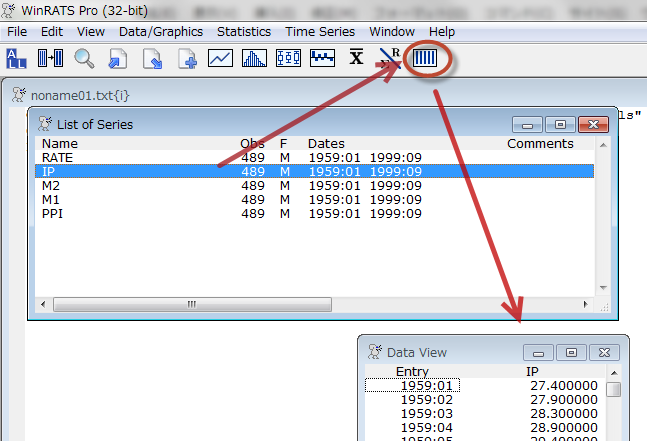Image resolution: width=647 pixels, height=441 pixels.
Task: Maximize the List of Series window
Action: 560,125
